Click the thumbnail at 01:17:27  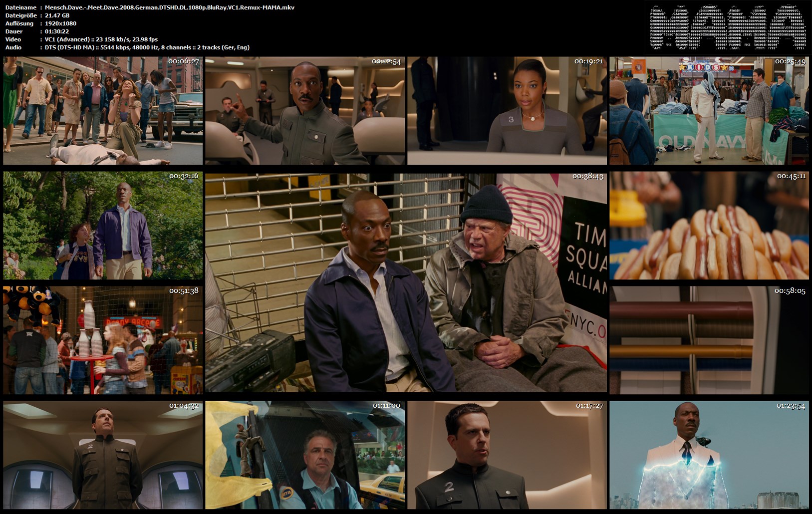tap(507, 455)
